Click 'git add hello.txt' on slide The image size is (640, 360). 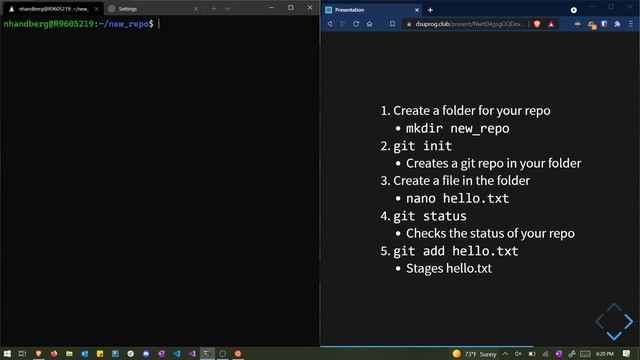pos(456,251)
